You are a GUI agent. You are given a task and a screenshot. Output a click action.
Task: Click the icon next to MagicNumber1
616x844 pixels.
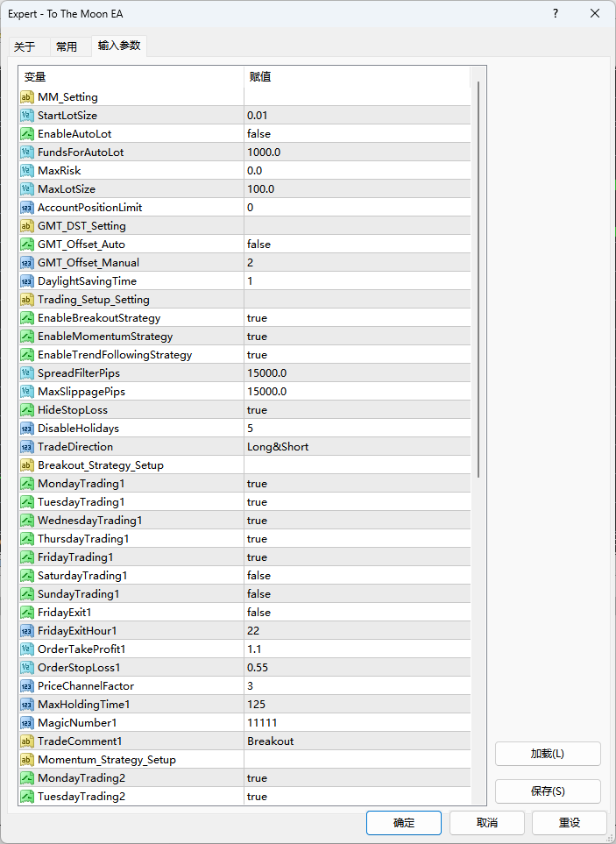27,723
